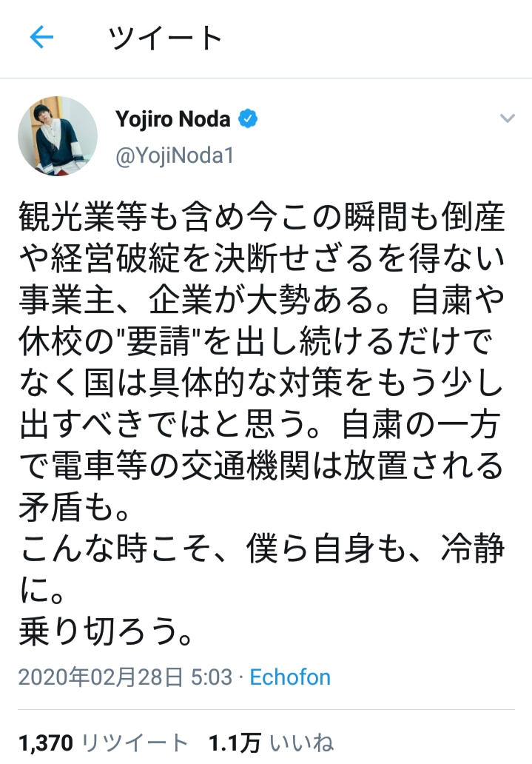Click the いいね label text
This screenshot has height=764, width=532.
(302, 743)
